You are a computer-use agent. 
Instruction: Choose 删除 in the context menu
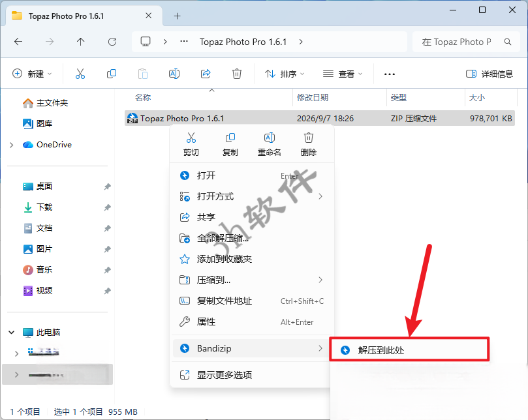(x=309, y=144)
